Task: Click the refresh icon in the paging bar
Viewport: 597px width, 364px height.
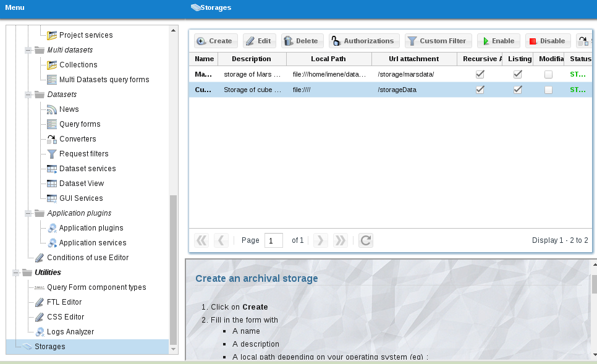Action: (x=366, y=240)
